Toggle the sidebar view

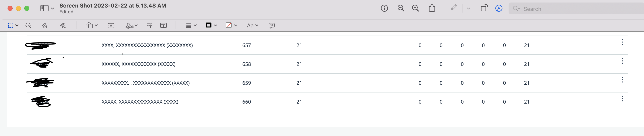pos(44,8)
